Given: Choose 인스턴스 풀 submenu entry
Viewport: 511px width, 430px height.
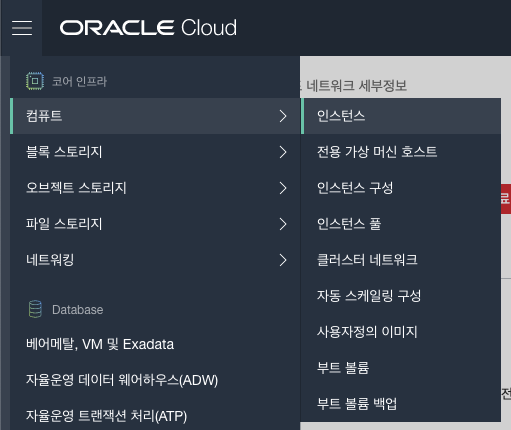Looking at the screenshot, I should tap(401, 224).
